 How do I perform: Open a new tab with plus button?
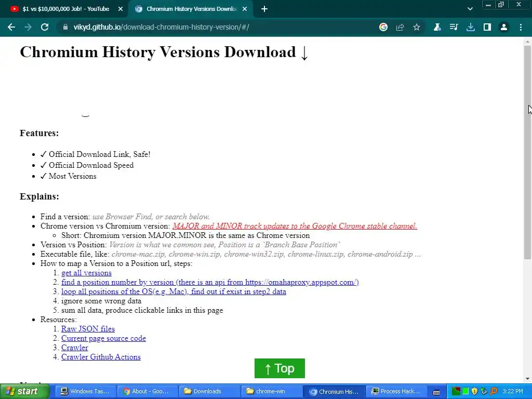click(x=264, y=9)
